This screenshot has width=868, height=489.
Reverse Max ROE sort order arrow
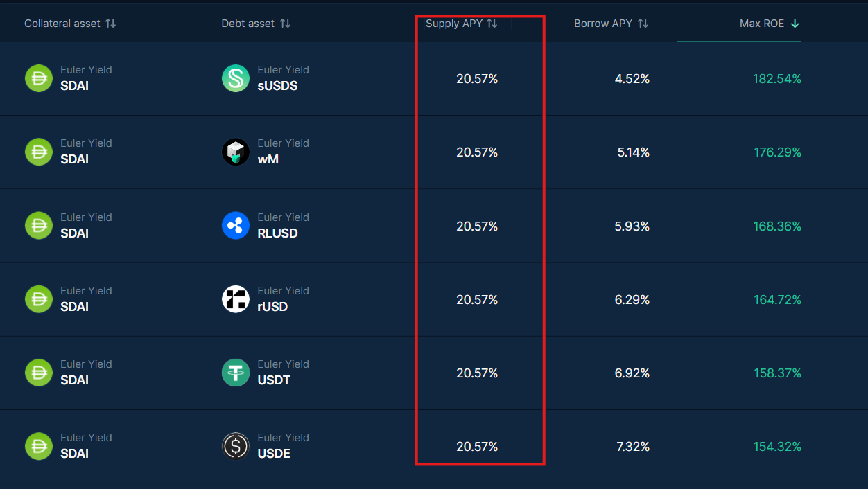tap(795, 24)
